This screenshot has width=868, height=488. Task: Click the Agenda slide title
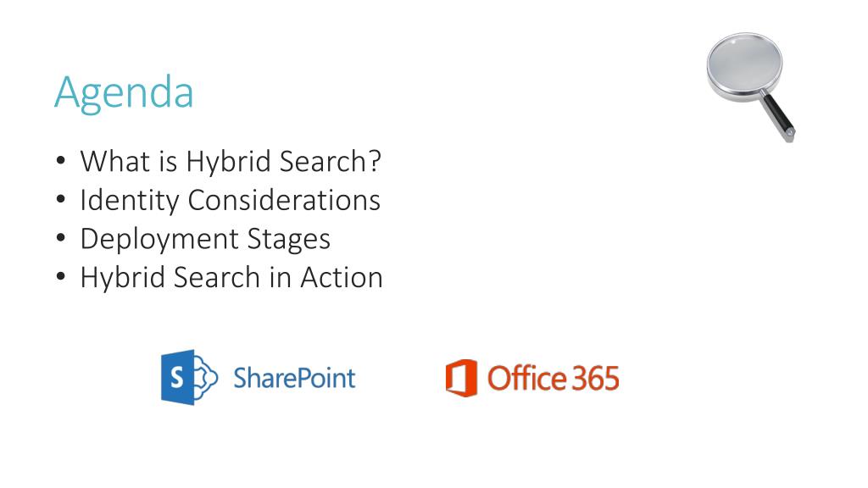click(124, 92)
